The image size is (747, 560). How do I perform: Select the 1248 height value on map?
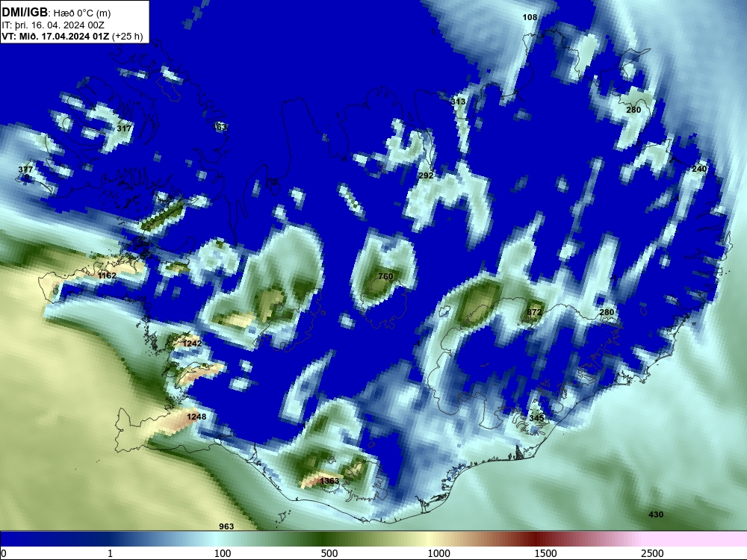pyautogui.click(x=196, y=417)
